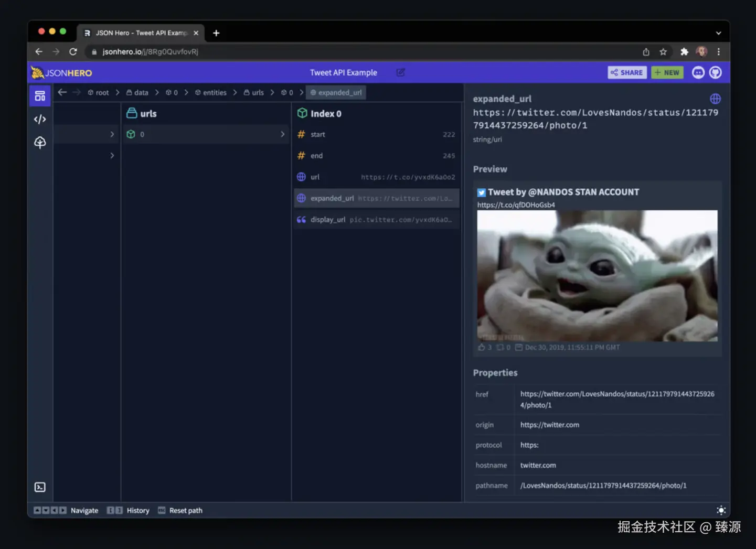Toggle light/dark theme sun icon
Screen dimensions: 756x549
[x=721, y=510]
